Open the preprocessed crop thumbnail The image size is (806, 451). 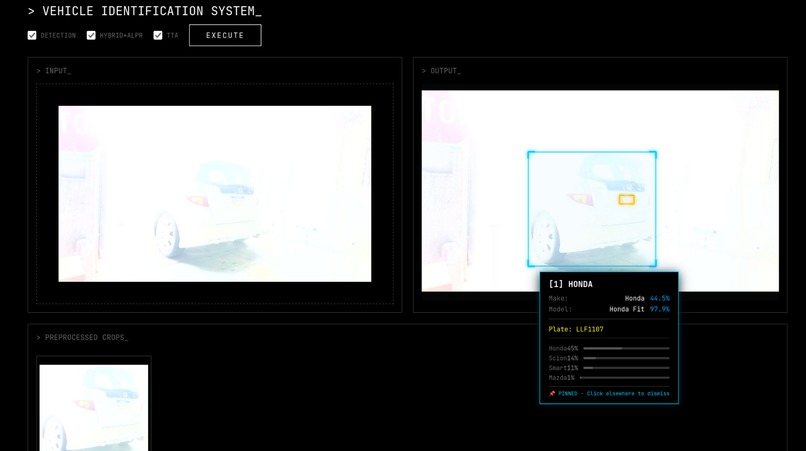(x=94, y=408)
